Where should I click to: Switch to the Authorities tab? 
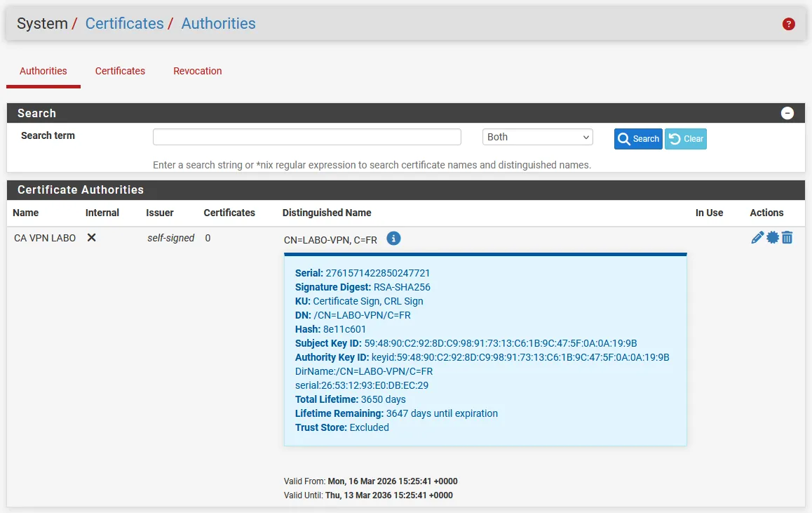(43, 71)
